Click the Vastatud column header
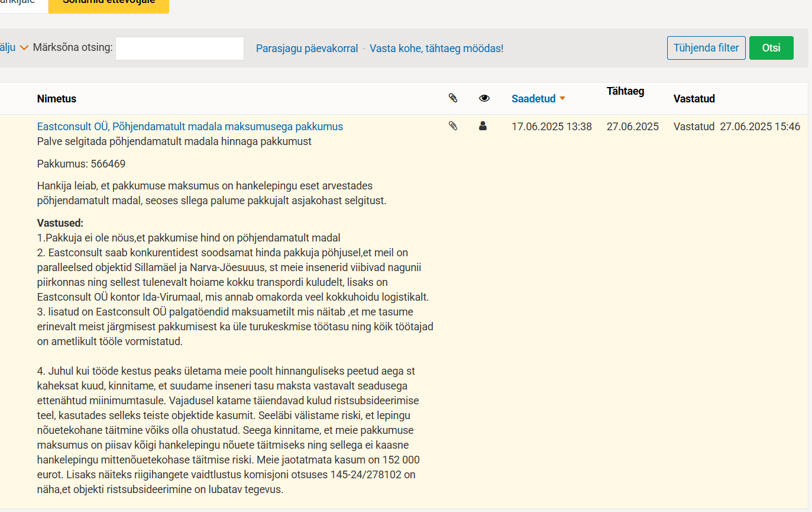Screen dimensions: 812x512 click(694, 99)
